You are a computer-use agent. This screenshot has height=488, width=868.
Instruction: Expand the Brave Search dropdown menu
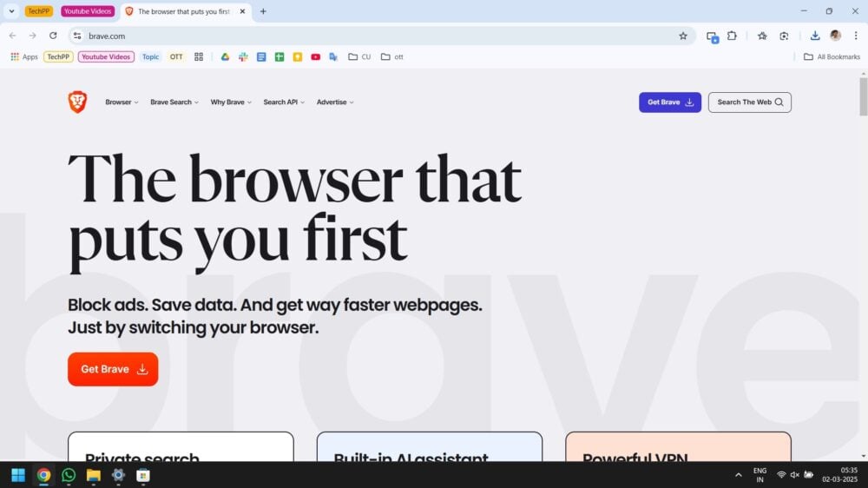174,102
